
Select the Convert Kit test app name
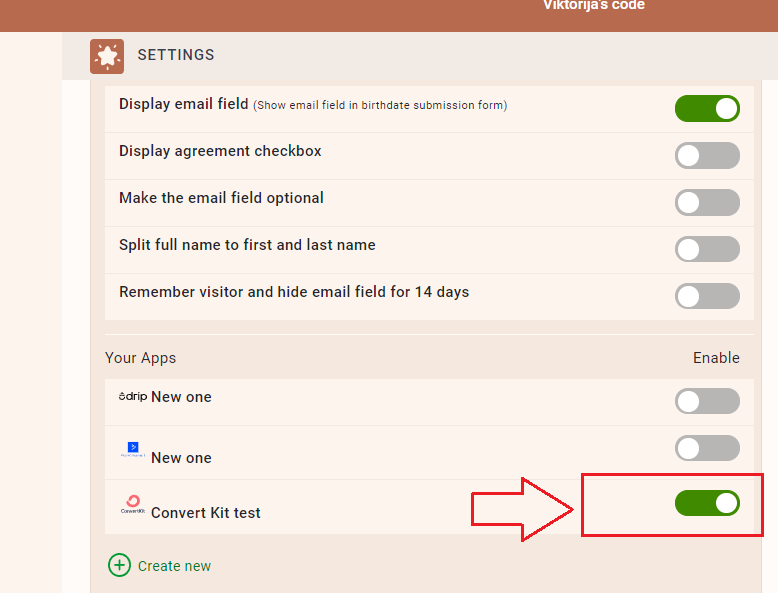coord(205,513)
